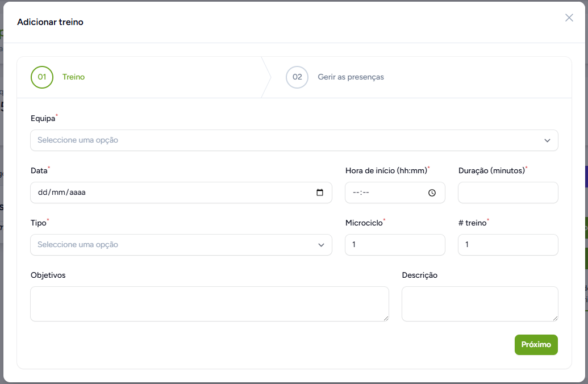This screenshot has height=384, width=588.
Task: Click the step 01 circle
Action: tap(42, 77)
